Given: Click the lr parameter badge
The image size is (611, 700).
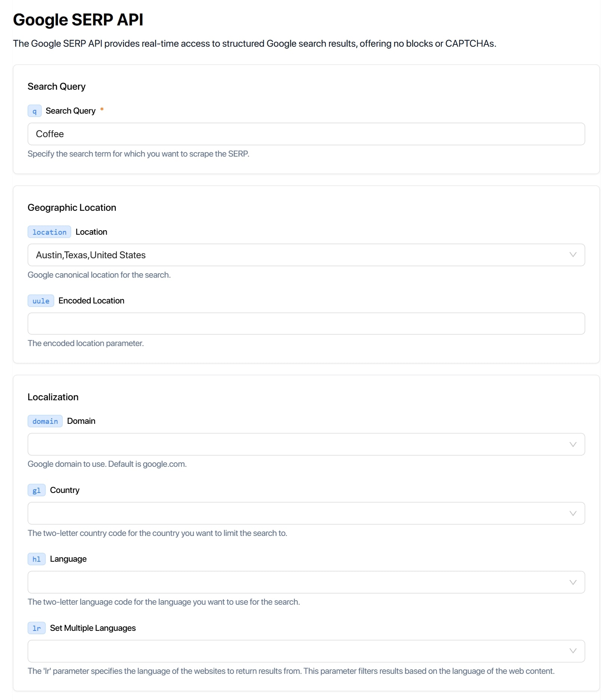Looking at the screenshot, I should (x=36, y=628).
